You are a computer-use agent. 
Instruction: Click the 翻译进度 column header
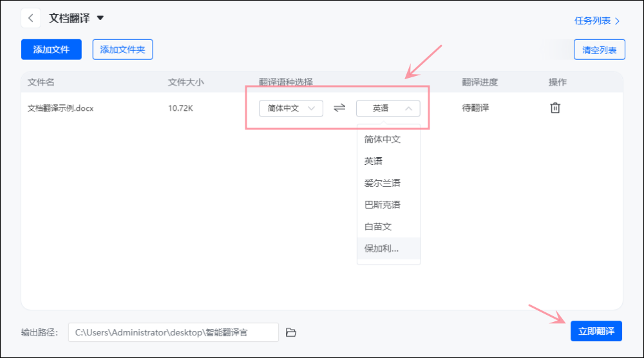point(480,82)
